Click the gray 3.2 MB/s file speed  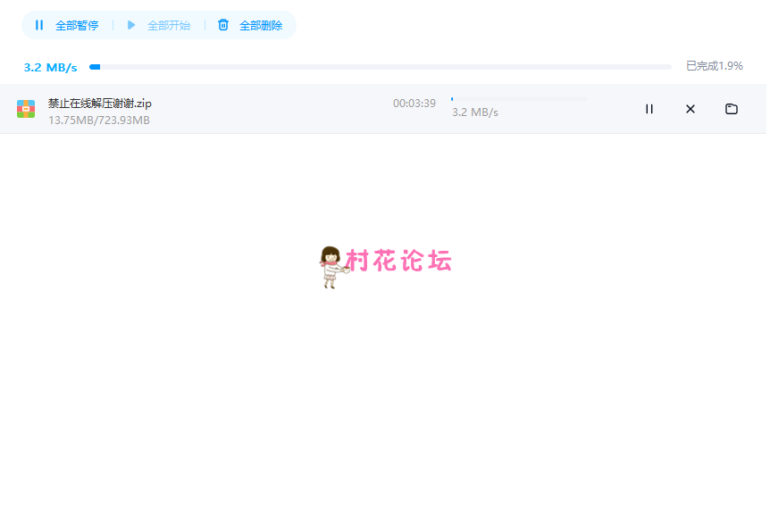475,112
